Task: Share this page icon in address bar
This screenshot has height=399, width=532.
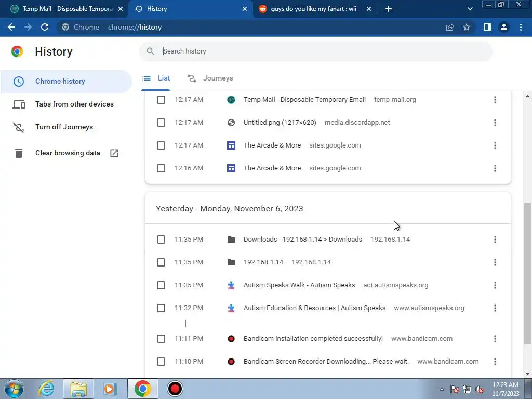Action: 449,27
